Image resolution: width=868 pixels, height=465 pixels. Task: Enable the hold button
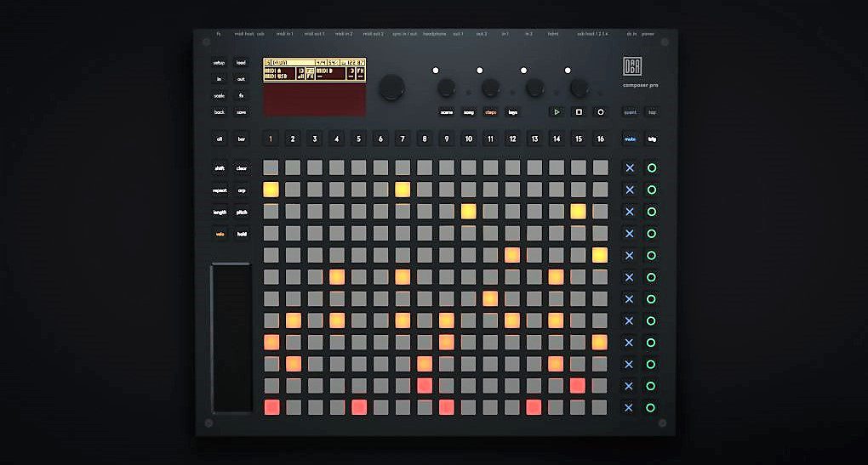[x=242, y=235]
